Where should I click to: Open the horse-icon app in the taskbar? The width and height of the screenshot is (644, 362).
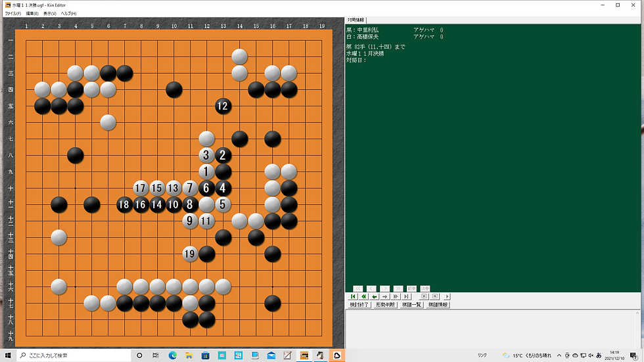321,355
